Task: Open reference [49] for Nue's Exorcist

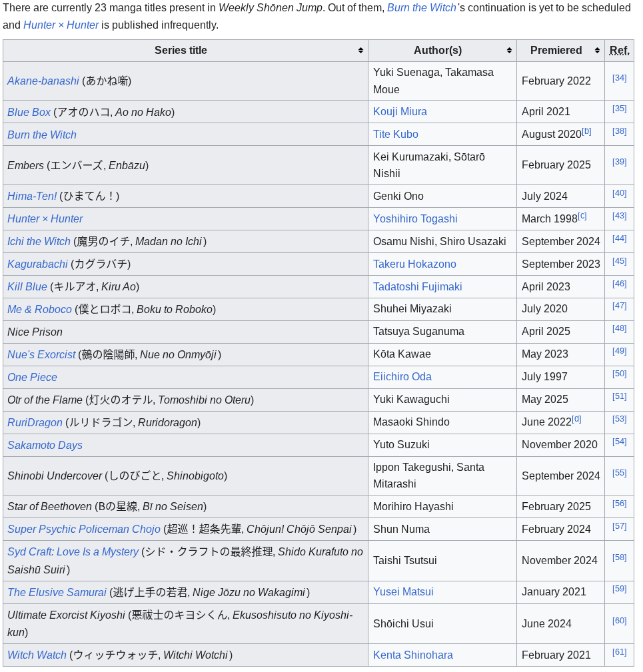Action: point(620,352)
